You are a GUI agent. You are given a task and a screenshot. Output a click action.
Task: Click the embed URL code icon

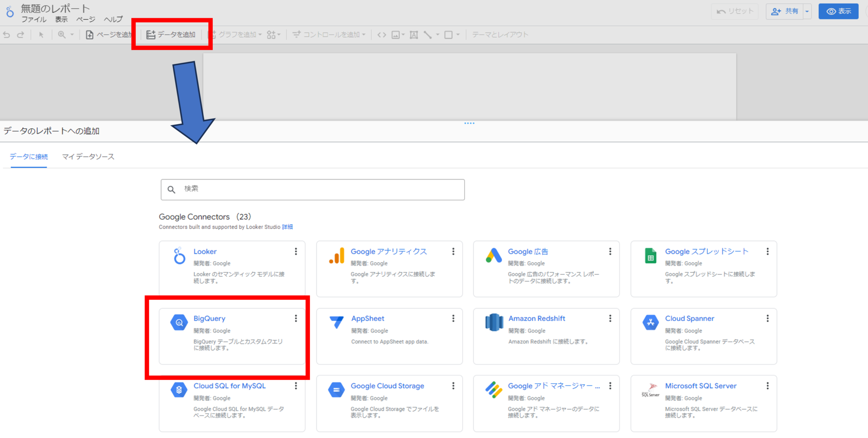pos(381,35)
